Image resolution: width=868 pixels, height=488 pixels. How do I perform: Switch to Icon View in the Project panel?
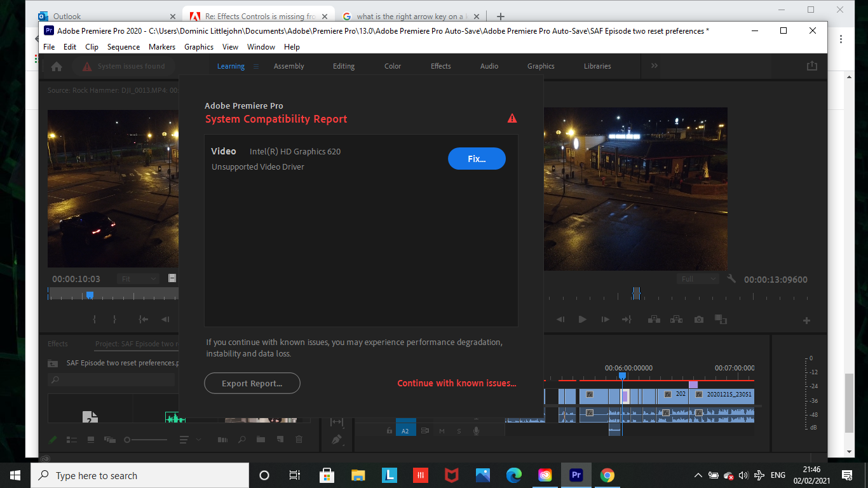90,439
